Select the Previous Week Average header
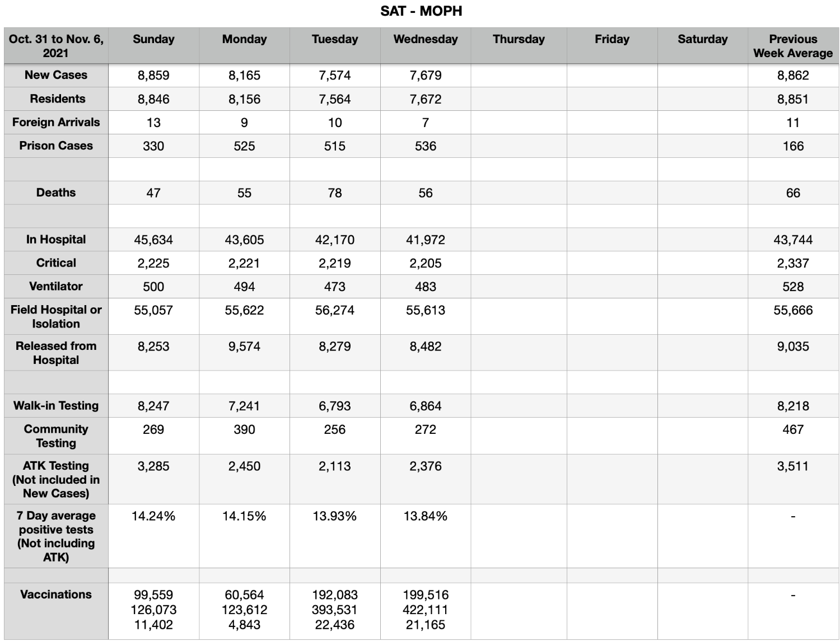Screen dimensions: 840x641 793,46
